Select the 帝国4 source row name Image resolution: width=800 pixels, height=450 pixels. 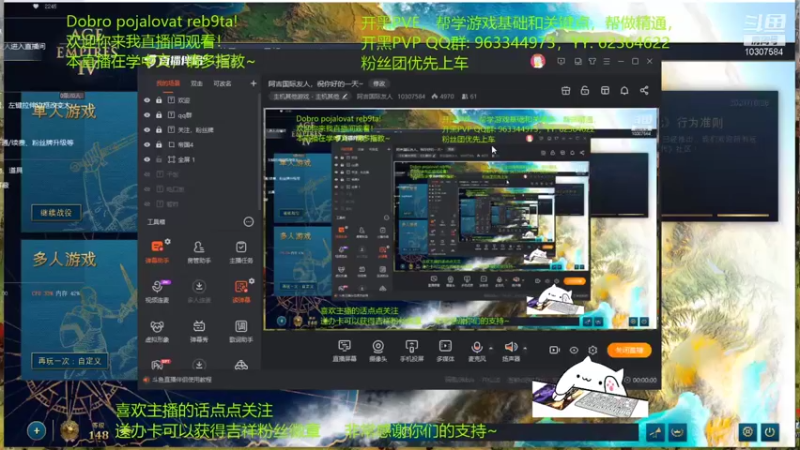[186, 145]
